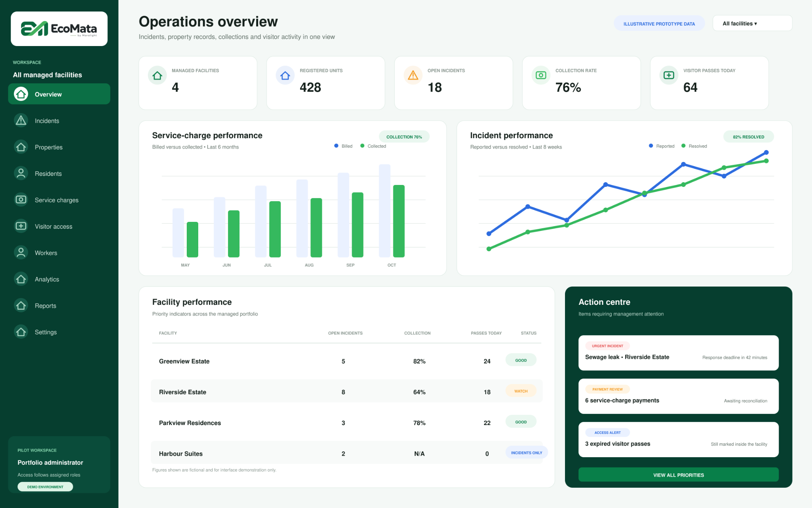Click the Demo Environment badge
Image resolution: width=812 pixels, height=508 pixels.
coord(45,487)
